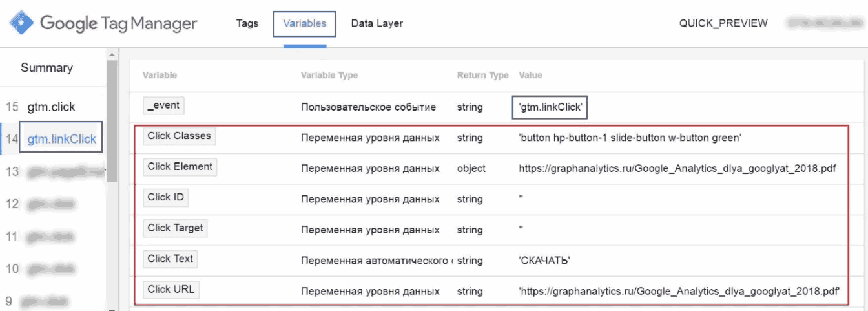Screen dimensions: 868x311
Task: Click the Click URL quoted PDF value
Action: tap(679, 292)
